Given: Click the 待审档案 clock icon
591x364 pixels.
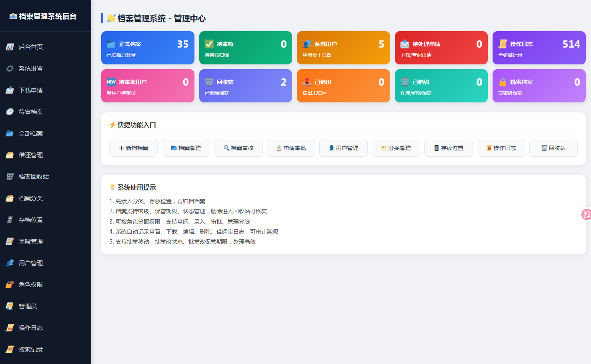Looking at the screenshot, I should (10, 112).
